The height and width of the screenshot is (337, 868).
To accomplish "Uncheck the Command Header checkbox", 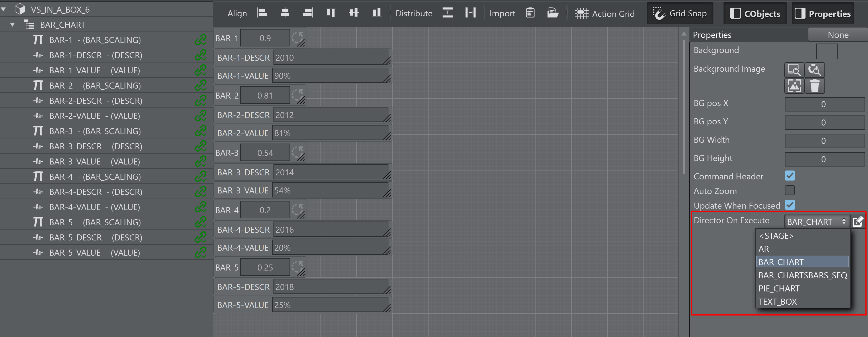I will tap(789, 176).
